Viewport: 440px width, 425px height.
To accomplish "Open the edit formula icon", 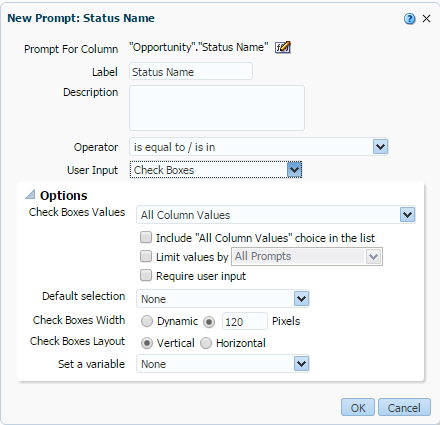I will [283, 47].
